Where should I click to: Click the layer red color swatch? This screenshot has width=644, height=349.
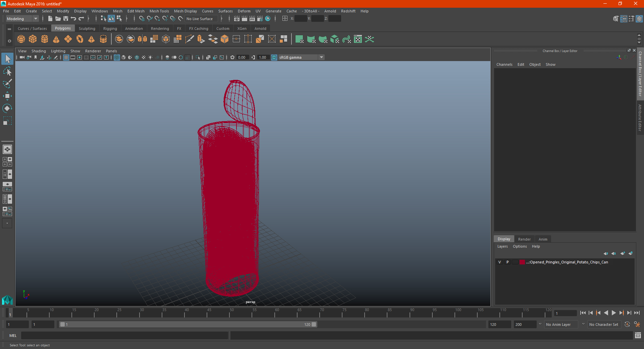click(522, 262)
